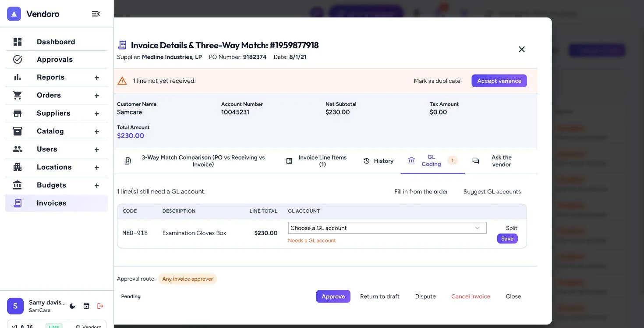Click the warning triangle icon

pyautogui.click(x=122, y=81)
